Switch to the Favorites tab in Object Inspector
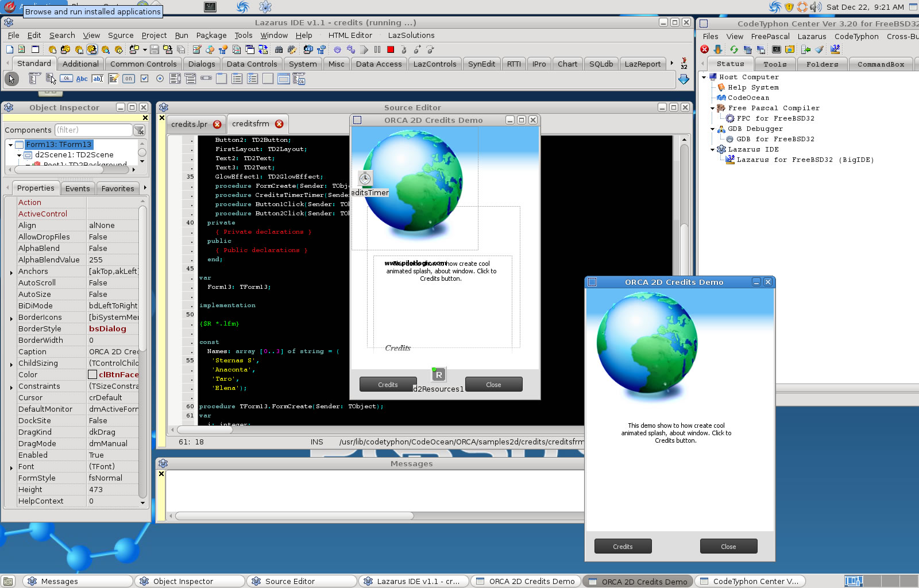 118,188
